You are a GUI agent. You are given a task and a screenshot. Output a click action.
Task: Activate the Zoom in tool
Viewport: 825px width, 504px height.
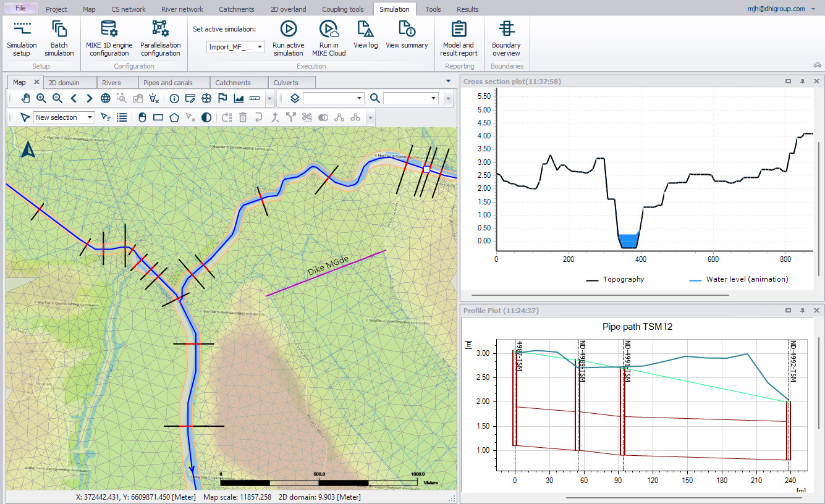coord(41,98)
